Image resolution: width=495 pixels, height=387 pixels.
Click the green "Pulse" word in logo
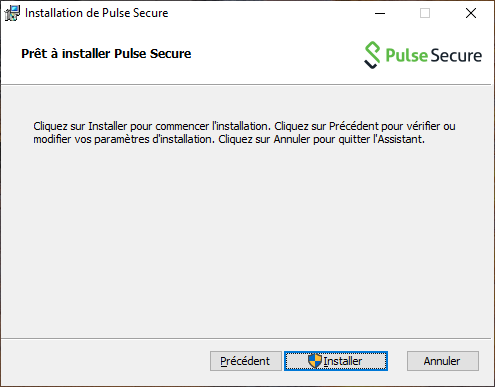pos(407,55)
